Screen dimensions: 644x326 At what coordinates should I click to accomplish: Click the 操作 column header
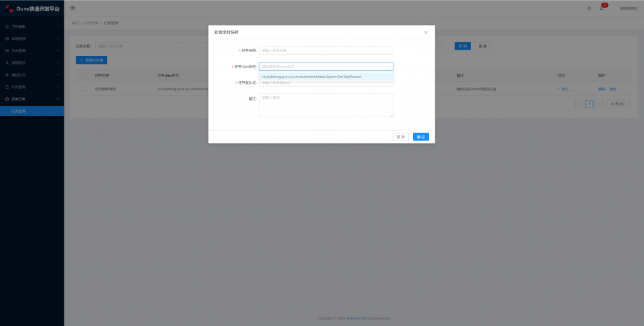[601, 75]
